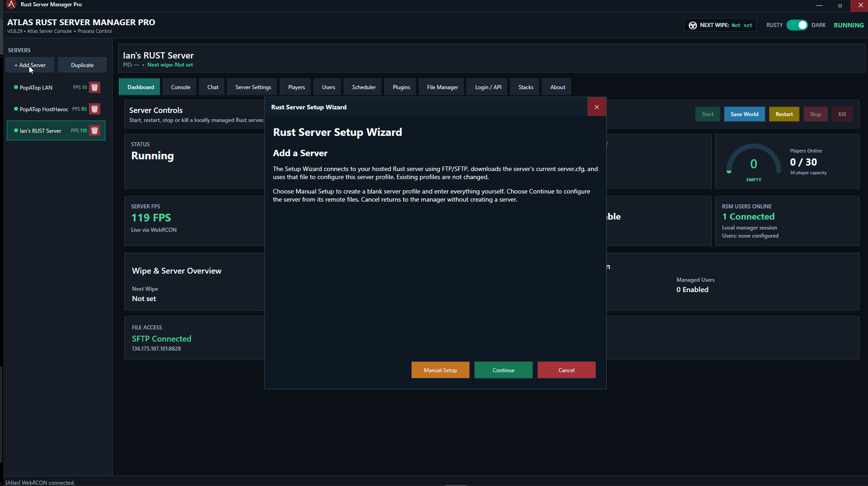
Task: Select the Dashboard tab
Action: [141, 87]
